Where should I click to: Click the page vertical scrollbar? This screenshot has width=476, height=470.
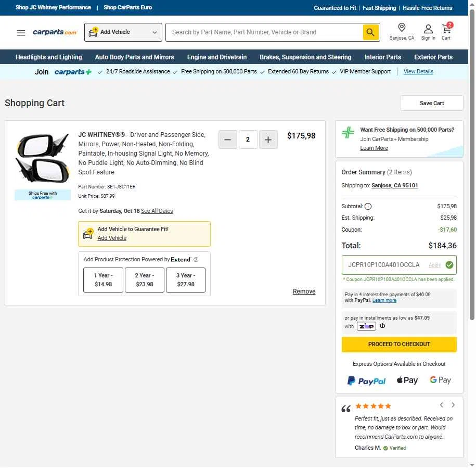click(x=472, y=164)
